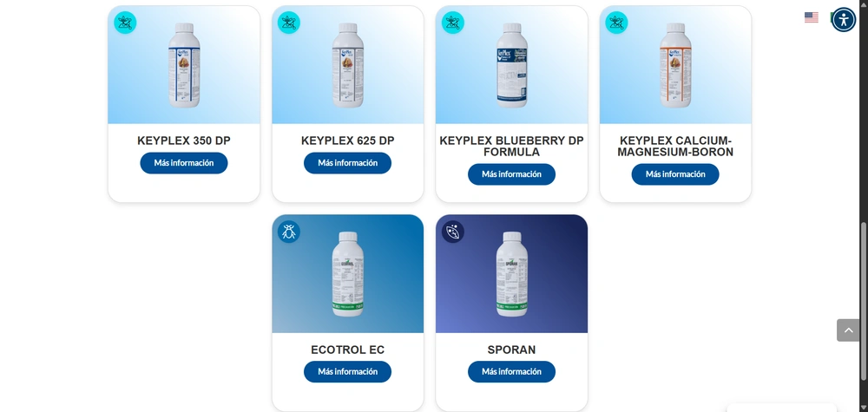Click the category icon on the Keyplex Calcium-Magnesium-Boron card

(616, 23)
